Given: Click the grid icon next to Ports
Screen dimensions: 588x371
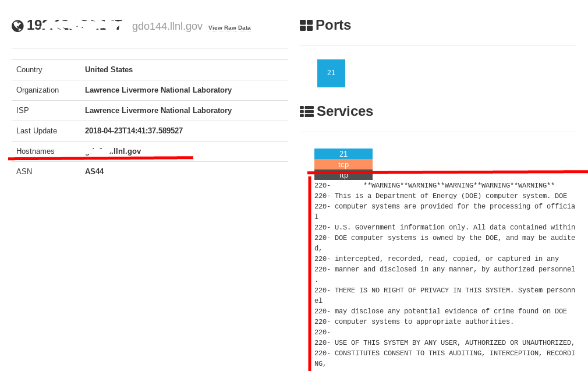Looking at the screenshot, I should (306, 25).
